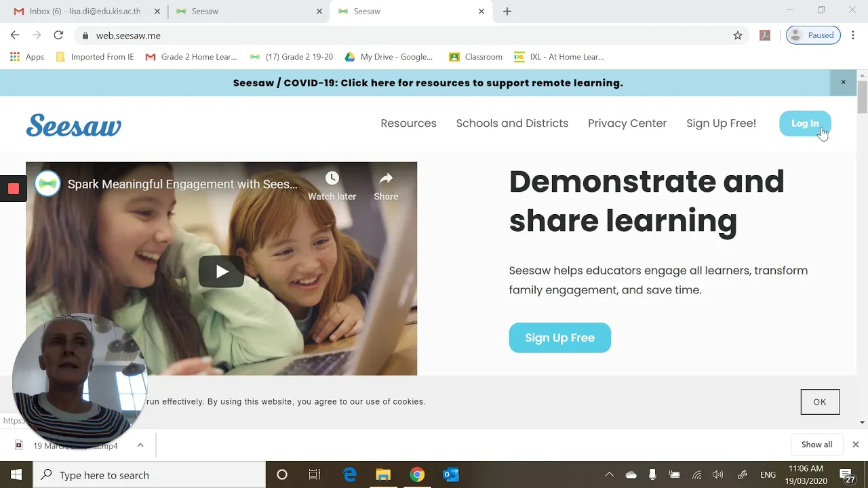The height and width of the screenshot is (488, 868).
Task: Open the IXL - At Home Learning bookmark
Action: [x=559, y=57]
